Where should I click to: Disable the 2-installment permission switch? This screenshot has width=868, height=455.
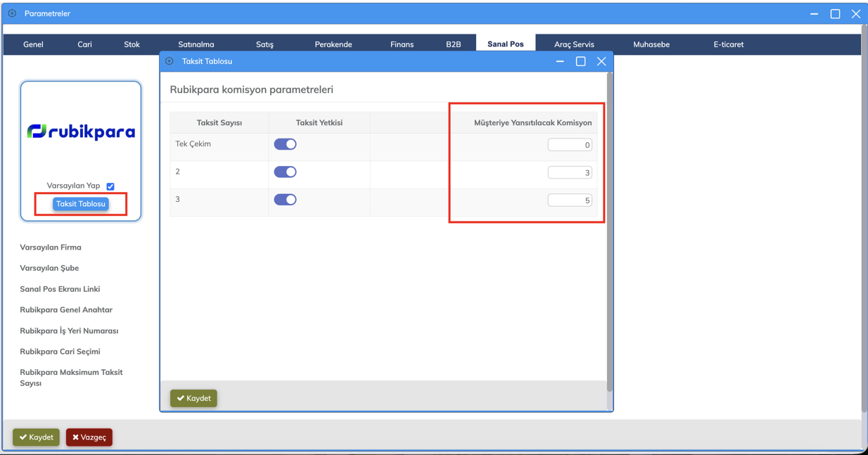pyautogui.click(x=285, y=172)
